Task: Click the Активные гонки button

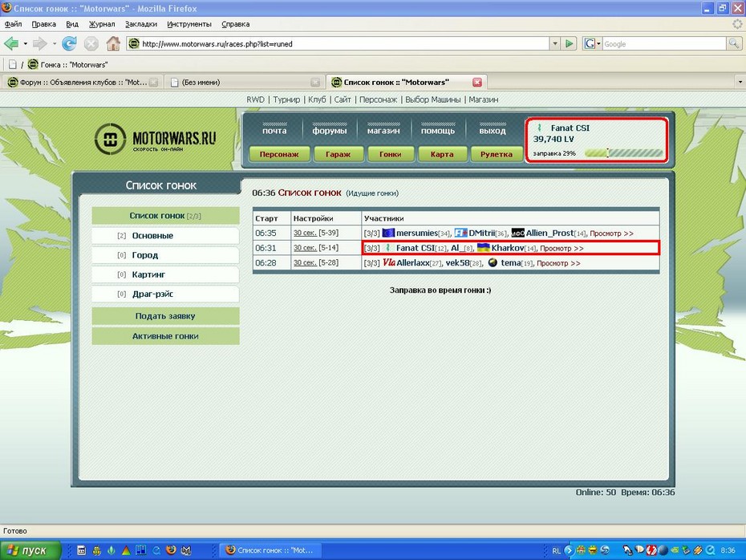Action: tap(165, 336)
